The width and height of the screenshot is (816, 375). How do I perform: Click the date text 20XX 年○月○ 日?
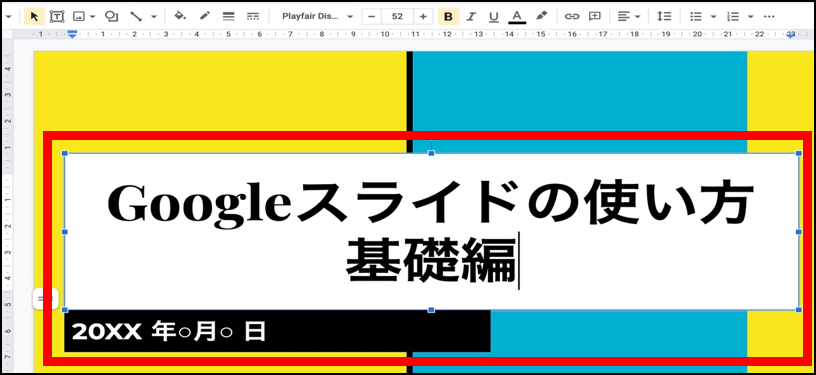coord(168,331)
